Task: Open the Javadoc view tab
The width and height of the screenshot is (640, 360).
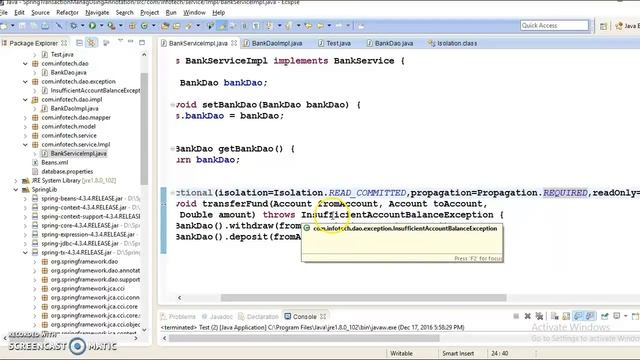Action: click(217, 316)
